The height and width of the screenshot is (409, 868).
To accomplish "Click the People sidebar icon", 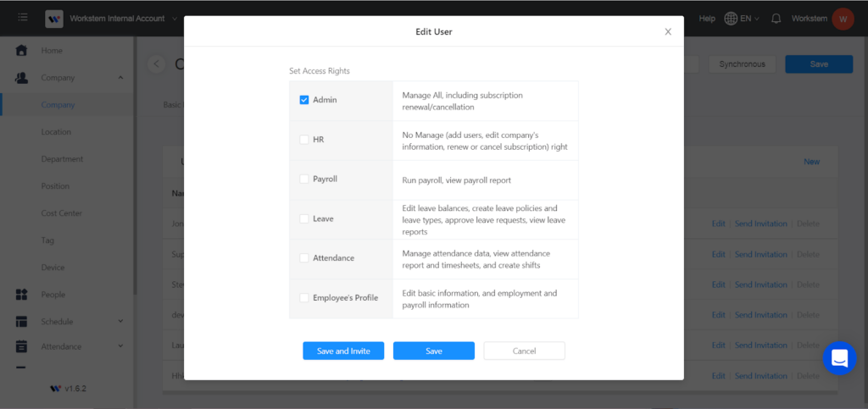I will [x=22, y=295].
